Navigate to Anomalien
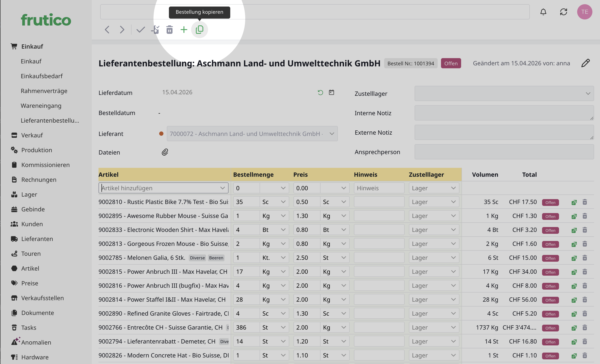 (x=36, y=342)
